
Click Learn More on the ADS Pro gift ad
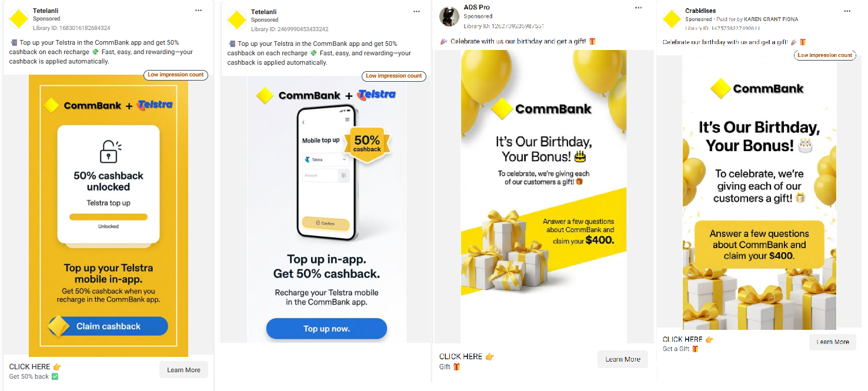pos(623,359)
